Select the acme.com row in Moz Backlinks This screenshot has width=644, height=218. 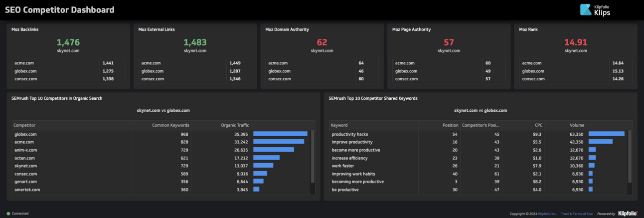68,63
